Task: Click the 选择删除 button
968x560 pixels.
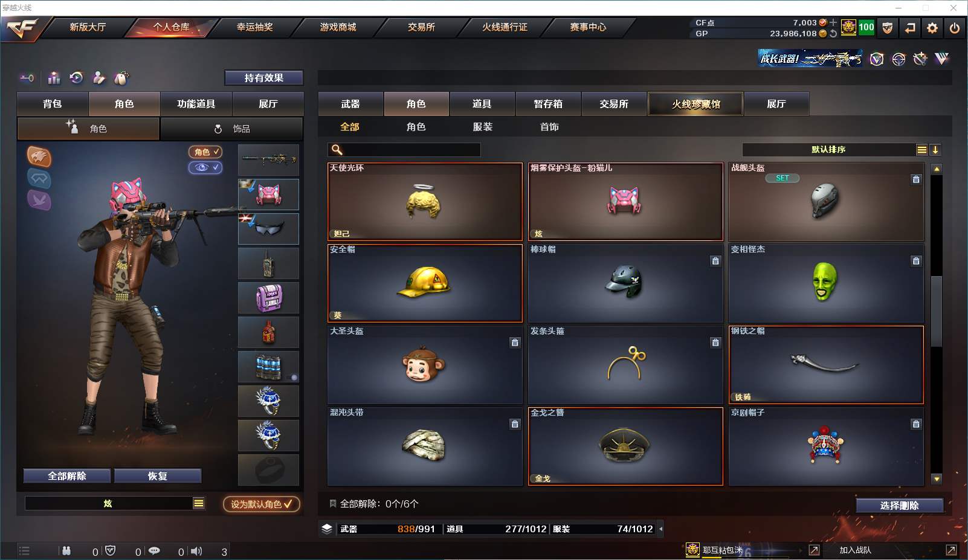Action: tap(899, 505)
